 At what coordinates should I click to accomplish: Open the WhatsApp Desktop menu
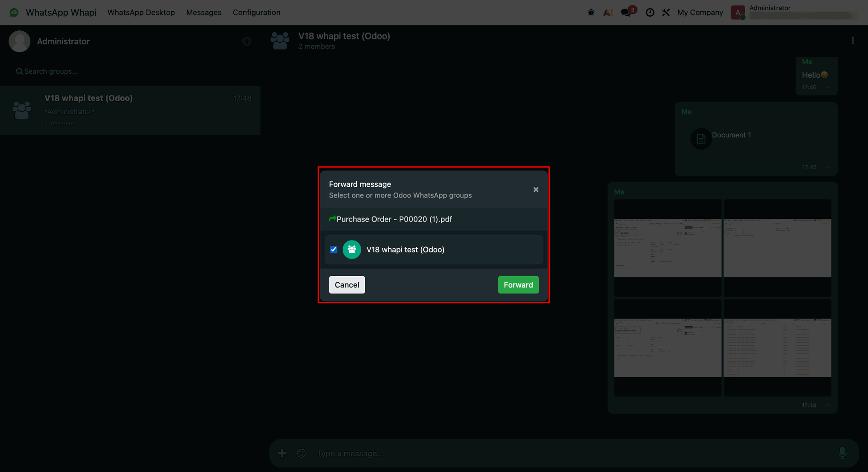pyautogui.click(x=141, y=12)
